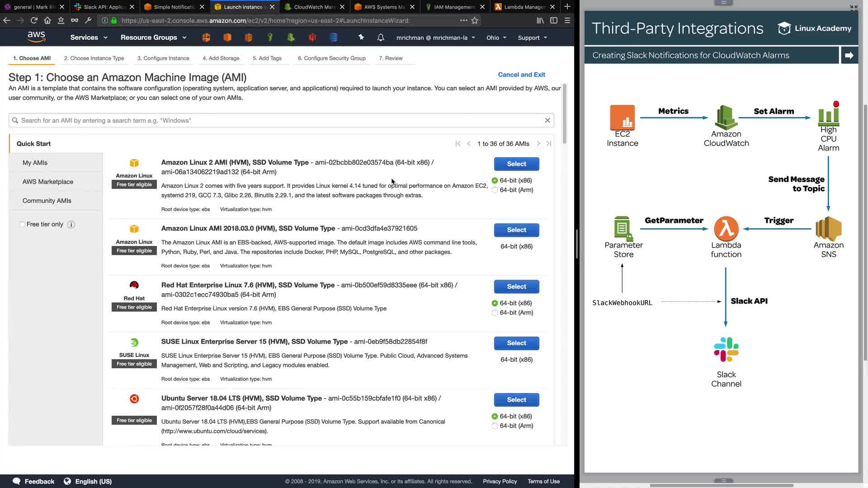
Task: Enable the Free tier only checkbox
Action: [22, 225]
